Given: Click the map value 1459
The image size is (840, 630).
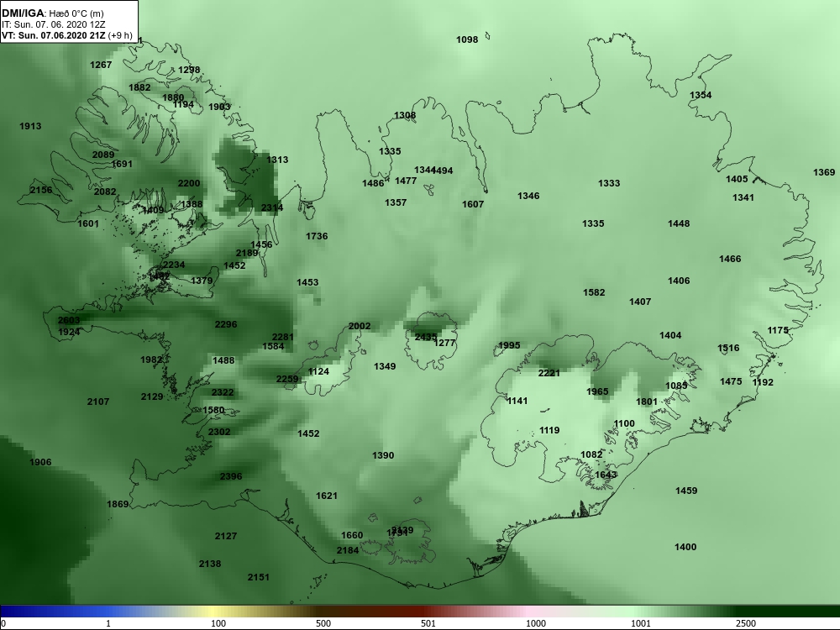Looking at the screenshot, I should [x=686, y=491].
